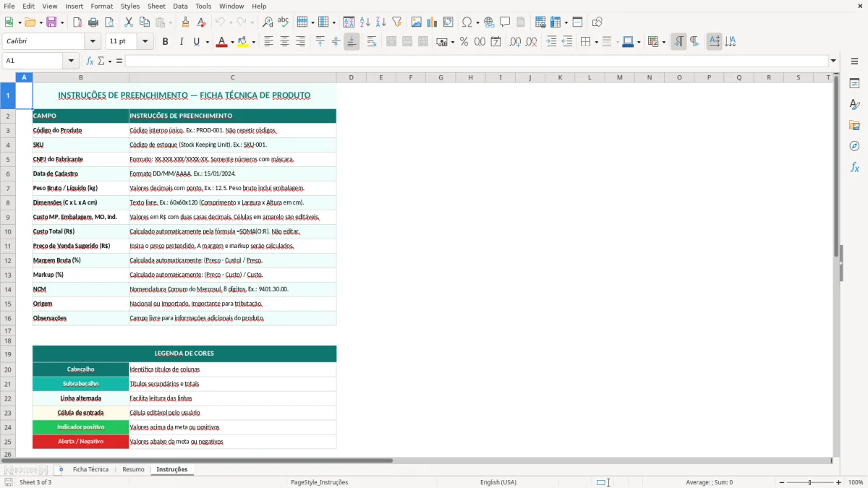Open the Sheet menu
This screenshot has height=488, width=868.
pyautogui.click(x=157, y=6)
